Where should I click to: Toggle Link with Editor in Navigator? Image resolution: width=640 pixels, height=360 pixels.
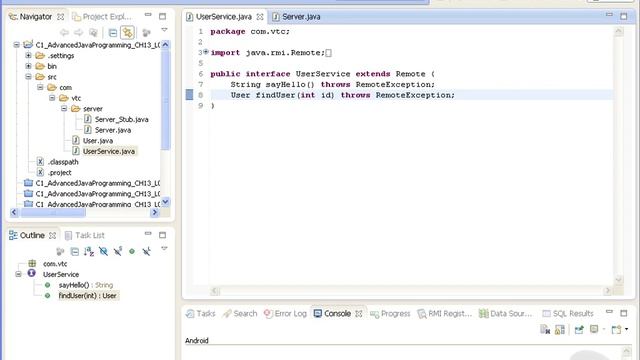127,32
